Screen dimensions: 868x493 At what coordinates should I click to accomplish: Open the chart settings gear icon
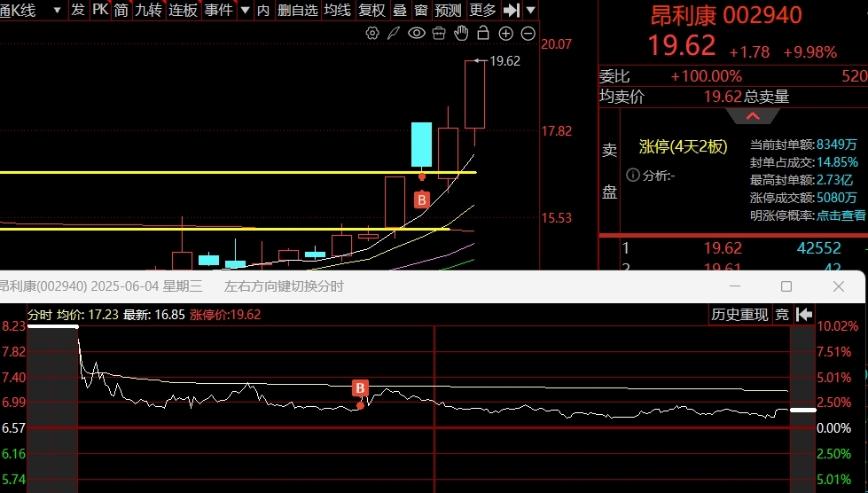click(x=372, y=33)
